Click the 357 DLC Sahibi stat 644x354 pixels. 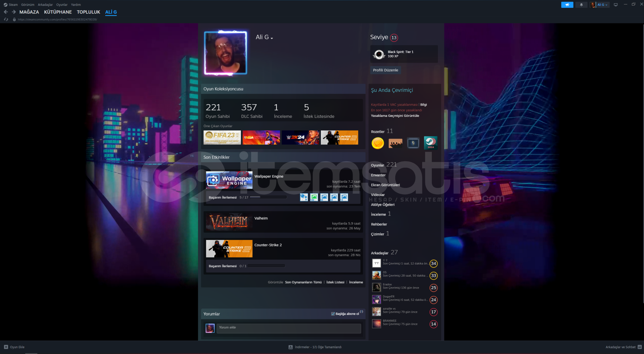pyautogui.click(x=252, y=111)
